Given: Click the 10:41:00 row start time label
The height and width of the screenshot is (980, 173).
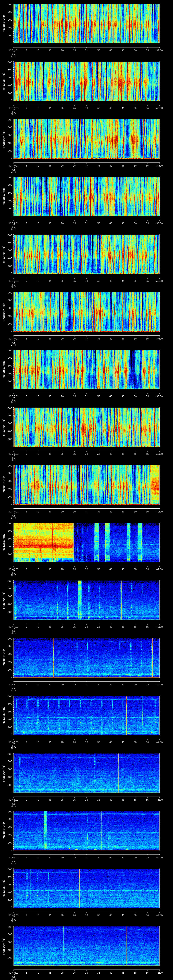Looking at the screenshot, I should tap(14, 627).
